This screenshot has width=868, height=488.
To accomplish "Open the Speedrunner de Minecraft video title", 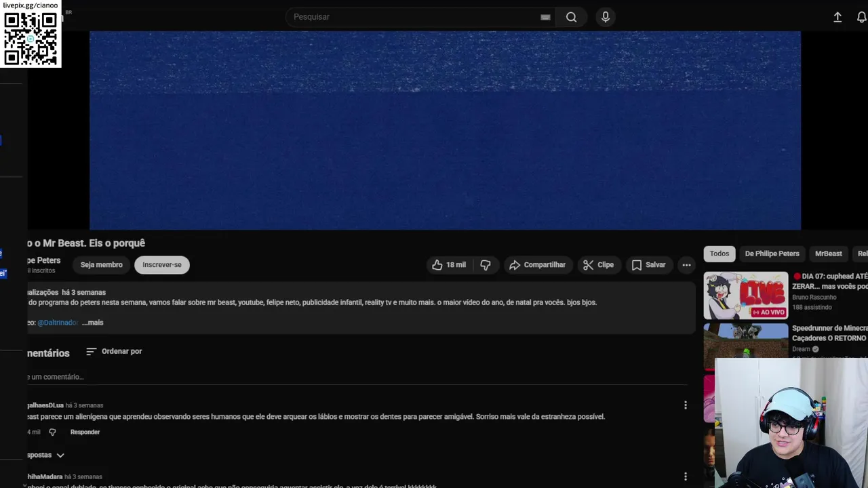I will click(829, 333).
